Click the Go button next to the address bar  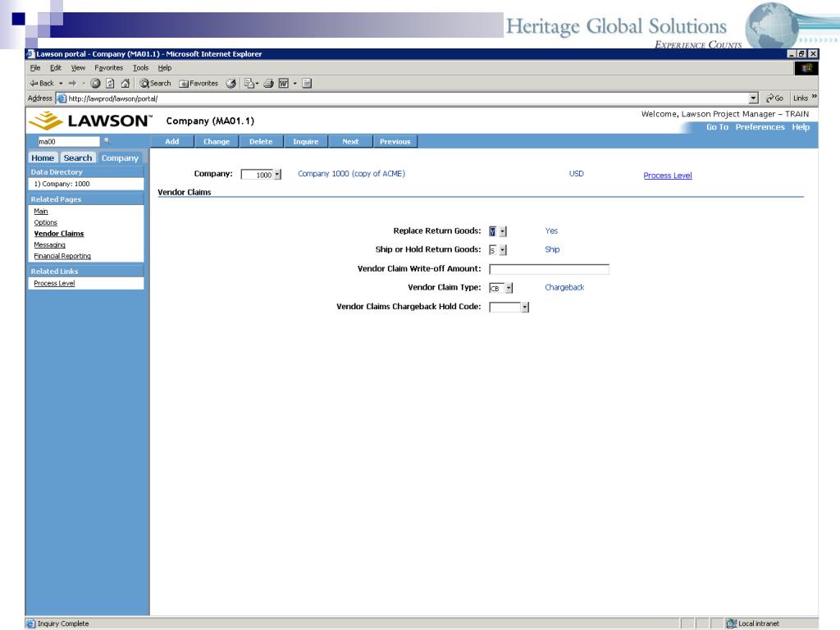pyautogui.click(x=774, y=98)
